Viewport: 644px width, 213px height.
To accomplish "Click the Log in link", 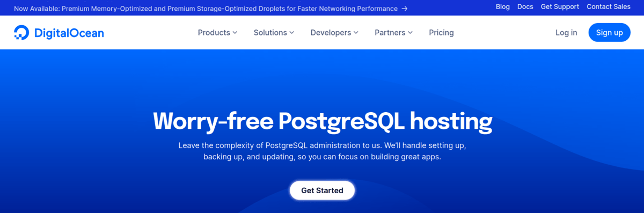I will [566, 33].
